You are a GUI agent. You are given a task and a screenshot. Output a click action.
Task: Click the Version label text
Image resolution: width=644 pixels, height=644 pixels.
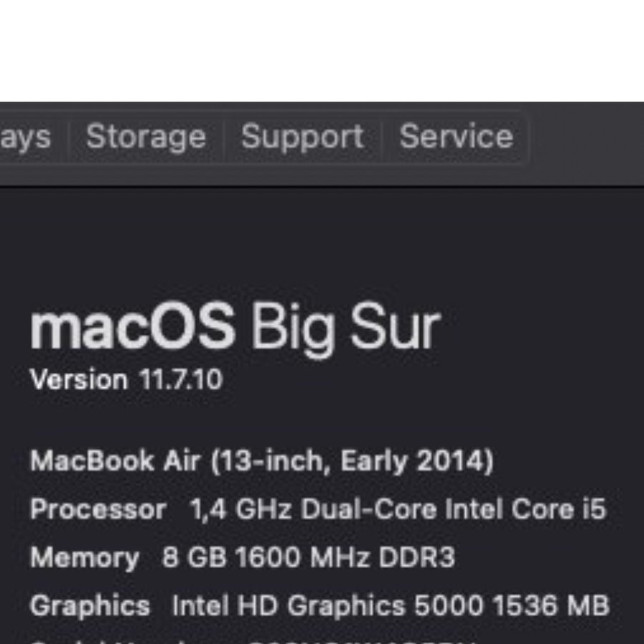click(x=79, y=379)
